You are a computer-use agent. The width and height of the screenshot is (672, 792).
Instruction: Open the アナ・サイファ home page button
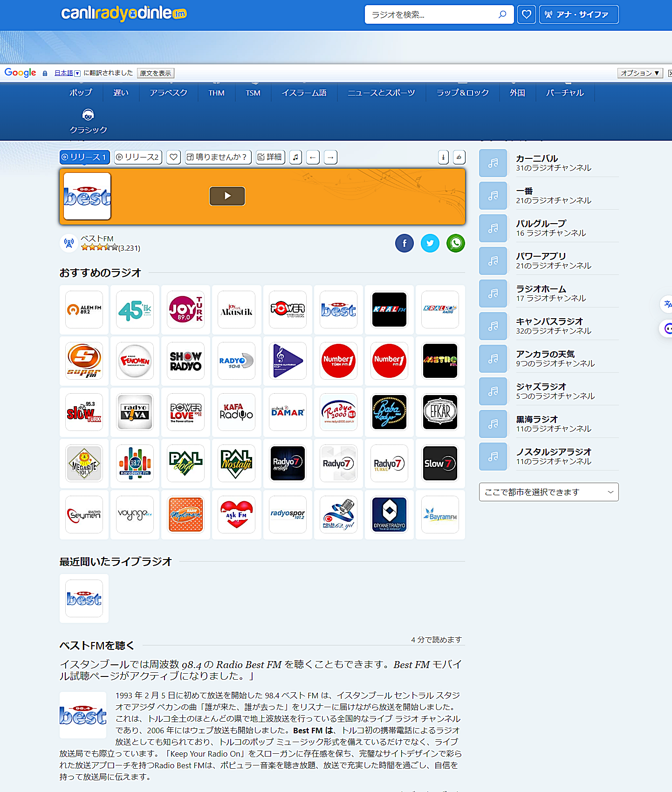[579, 14]
